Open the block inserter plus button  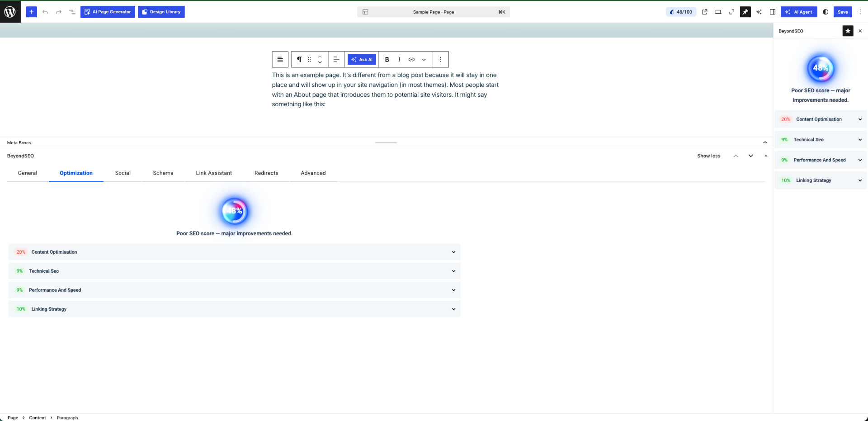tap(32, 12)
